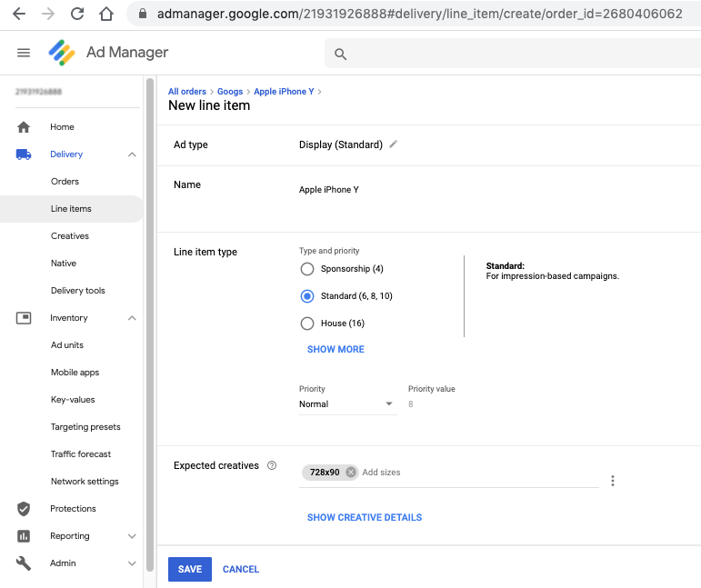The image size is (701, 588).
Task: Remove the 728x90 size chip
Action: click(x=351, y=473)
